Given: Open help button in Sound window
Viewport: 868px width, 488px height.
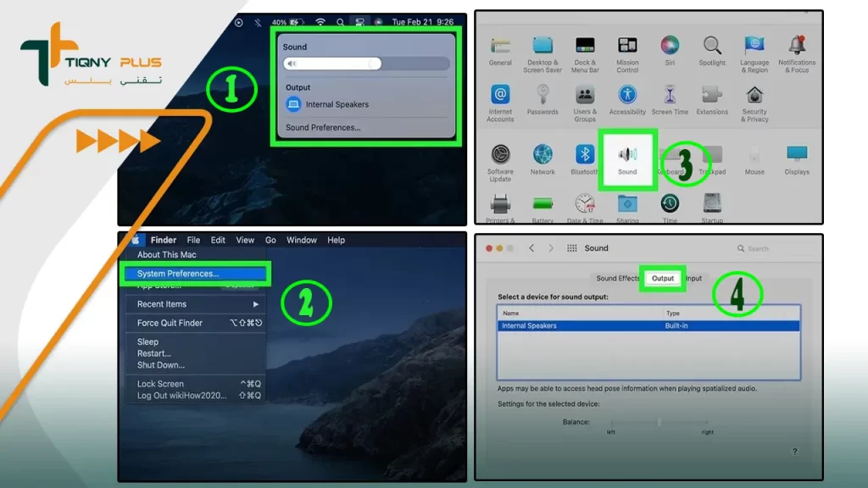Looking at the screenshot, I should click(x=794, y=452).
